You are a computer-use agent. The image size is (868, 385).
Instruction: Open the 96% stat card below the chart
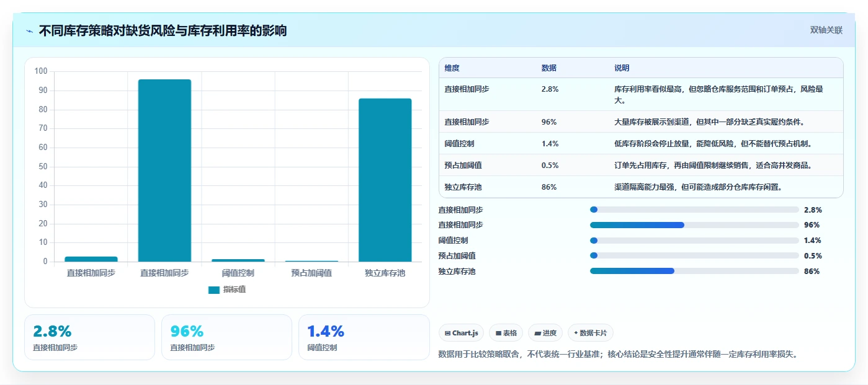226,337
